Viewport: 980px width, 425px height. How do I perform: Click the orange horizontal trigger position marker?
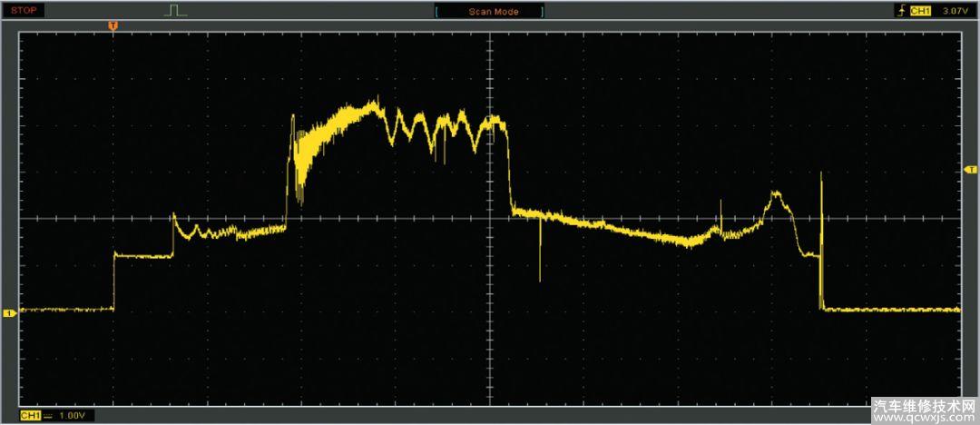113,25
